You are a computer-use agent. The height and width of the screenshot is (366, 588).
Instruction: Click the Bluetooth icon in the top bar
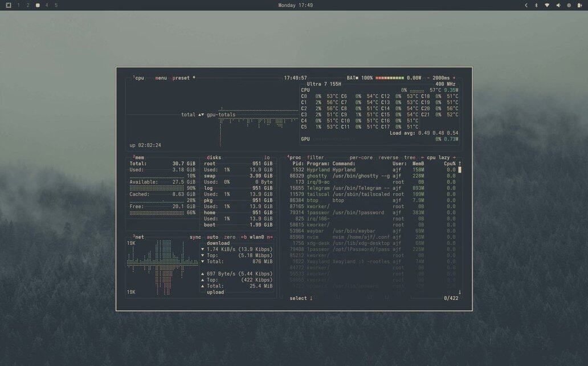tap(536, 5)
